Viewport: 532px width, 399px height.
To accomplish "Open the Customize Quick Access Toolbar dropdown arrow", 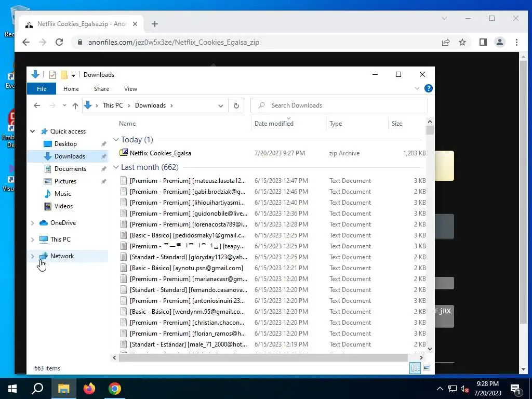I will click(73, 75).
